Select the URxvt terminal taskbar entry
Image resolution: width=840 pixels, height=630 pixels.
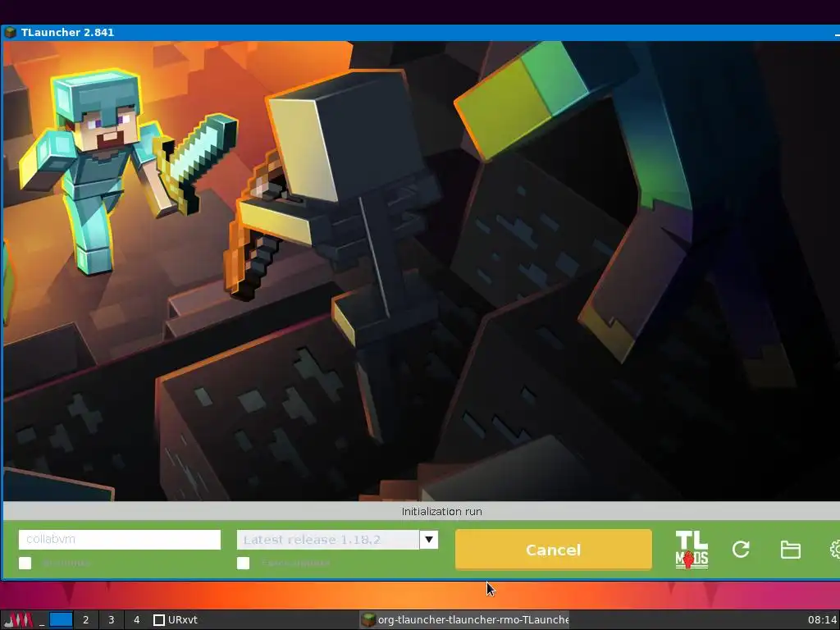176,620
